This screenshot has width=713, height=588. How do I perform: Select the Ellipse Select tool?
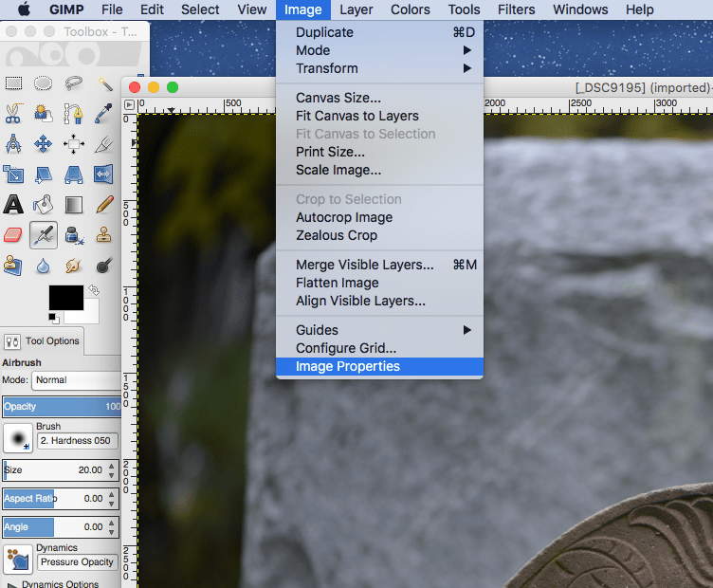point(44,83)
